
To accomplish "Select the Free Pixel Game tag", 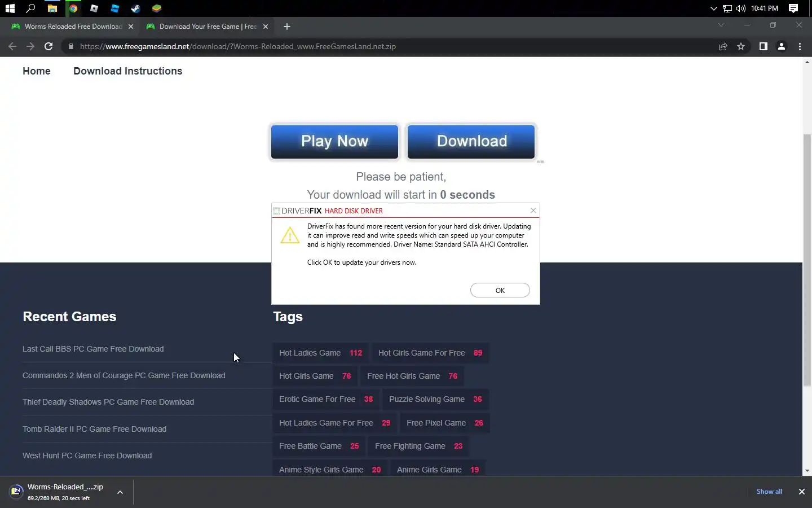I will click(x=445, y=423).
